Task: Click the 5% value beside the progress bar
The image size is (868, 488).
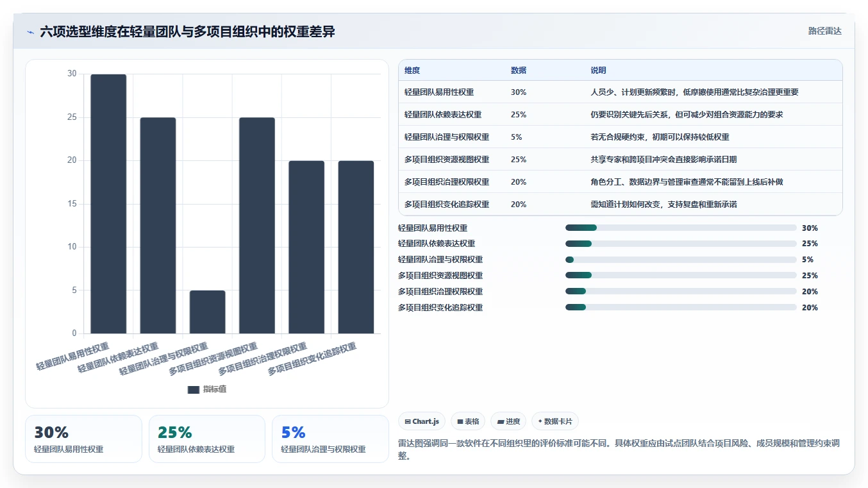Action: (808, 260)
